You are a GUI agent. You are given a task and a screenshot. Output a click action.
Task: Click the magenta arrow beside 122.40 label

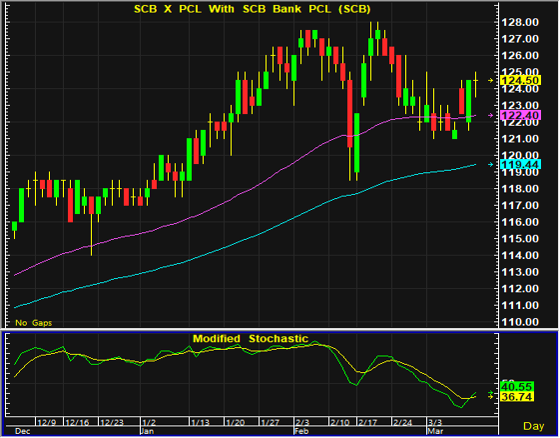tap(490, 115)
